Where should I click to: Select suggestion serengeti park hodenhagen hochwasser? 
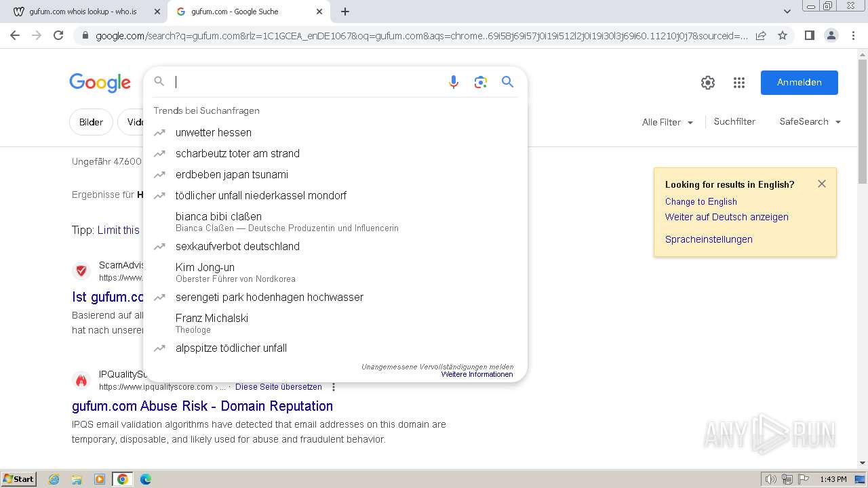pos(335,298)
